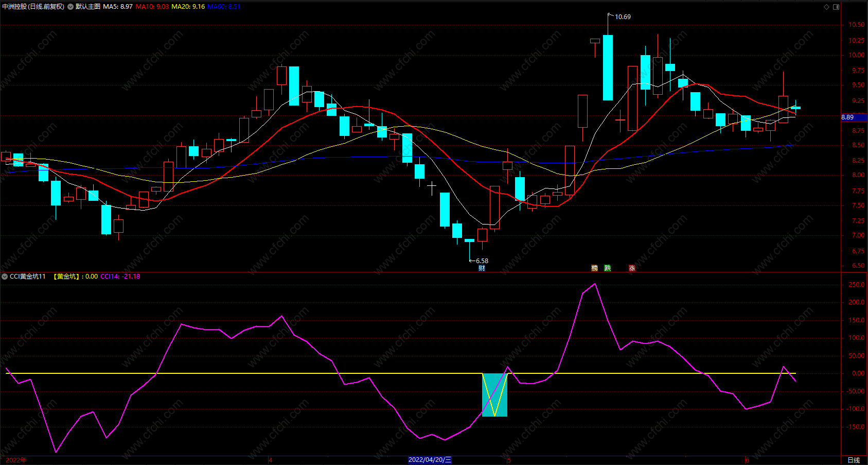
Task: Click the cyan golden pit signal box
Action: 494,395
